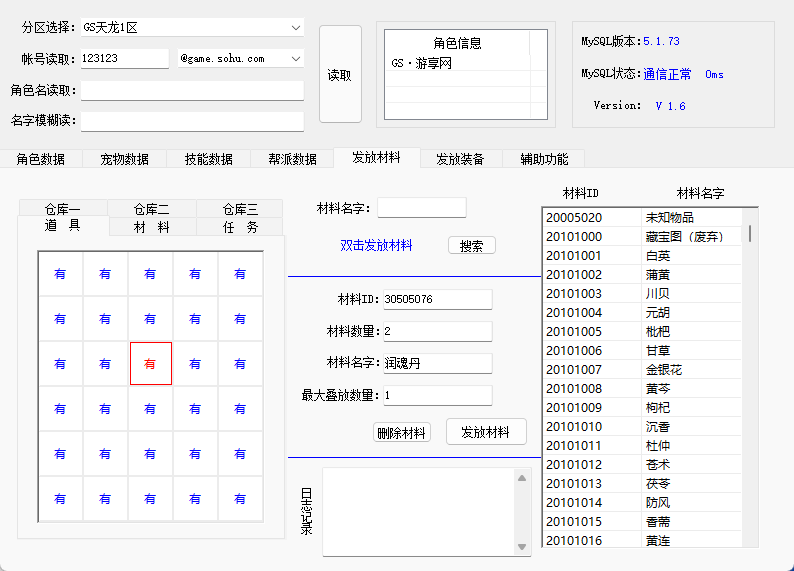Switch to the 角色数据 tab
Viewport: 794px width, 571px height.
[x=41, y=159]
